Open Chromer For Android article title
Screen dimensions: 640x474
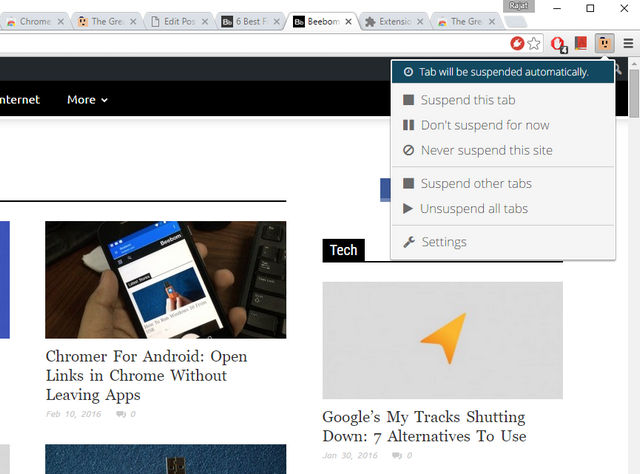pos(146,376)
